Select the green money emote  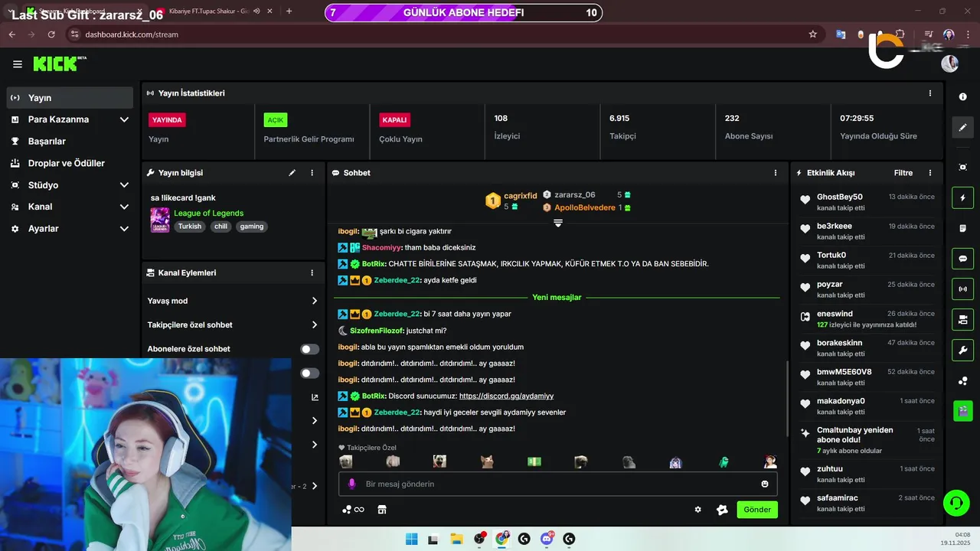pyautogui.click(x=534, y=461)
